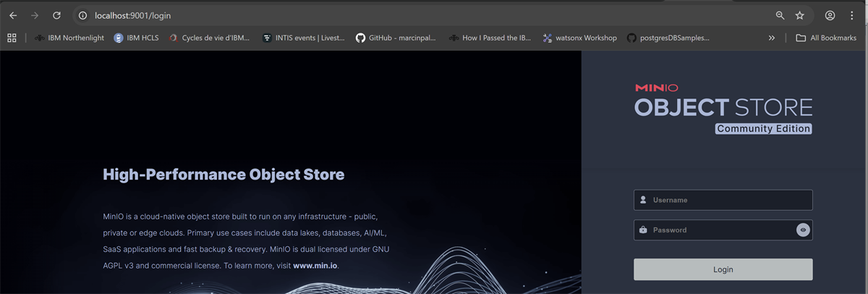Open the Chrome three-dot menu
The image size is (868, 294).
click(x=852, y=15)
